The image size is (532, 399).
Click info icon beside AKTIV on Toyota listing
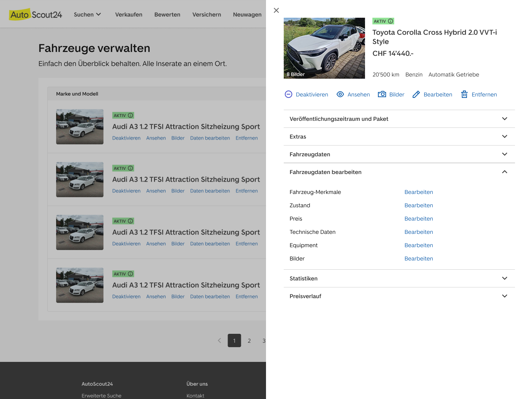coord(391,21)
